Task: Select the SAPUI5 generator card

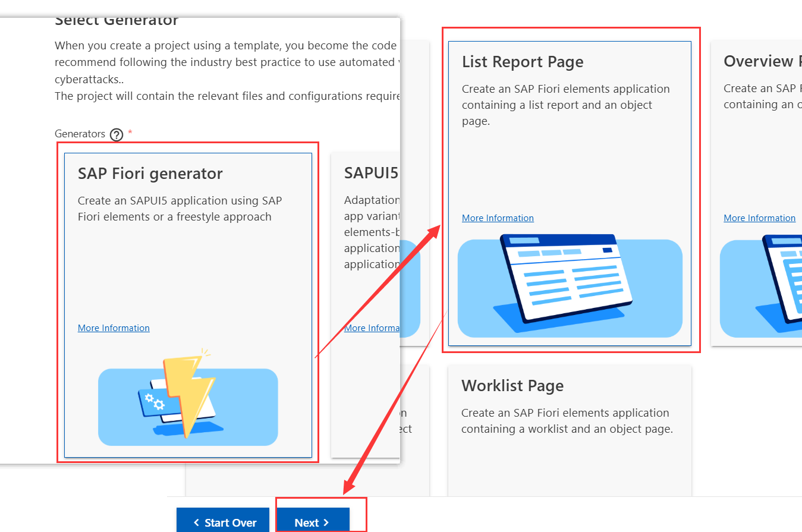Action: 365,305
